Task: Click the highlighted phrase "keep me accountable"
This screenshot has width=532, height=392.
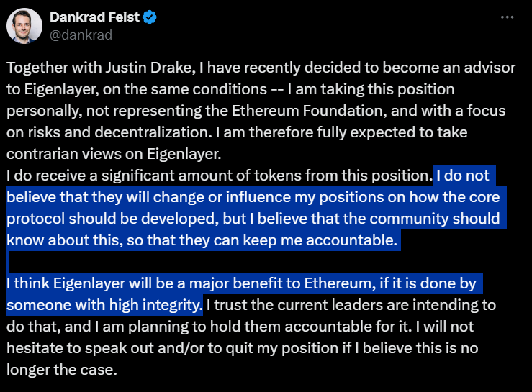Action: [320, 240]
